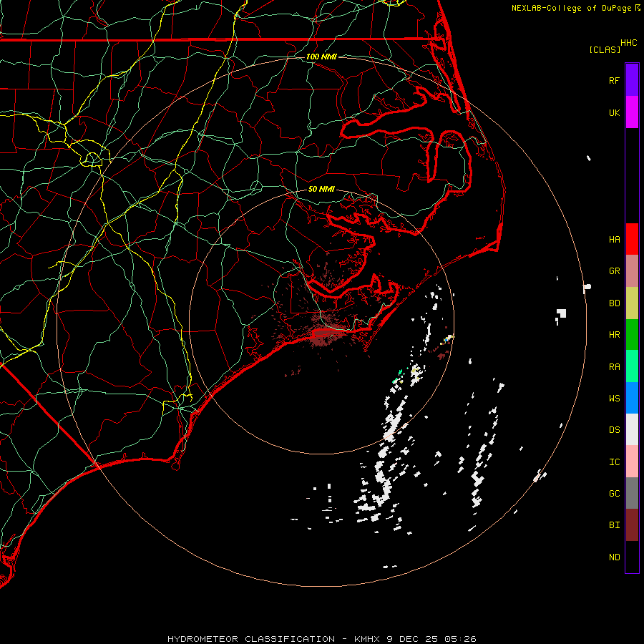The width and height of the screenshot is (644, 644).
Task: Click the RA light green legend swatch
Action: point(632,366)
